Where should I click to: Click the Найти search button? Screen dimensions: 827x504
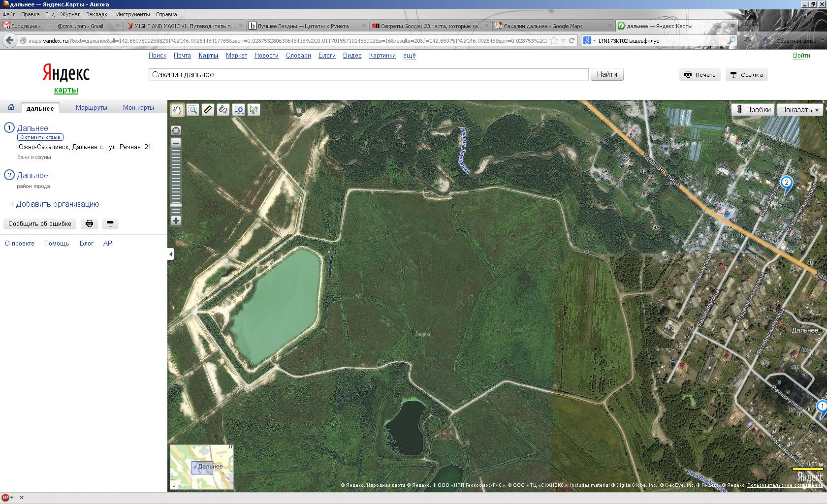606,74
